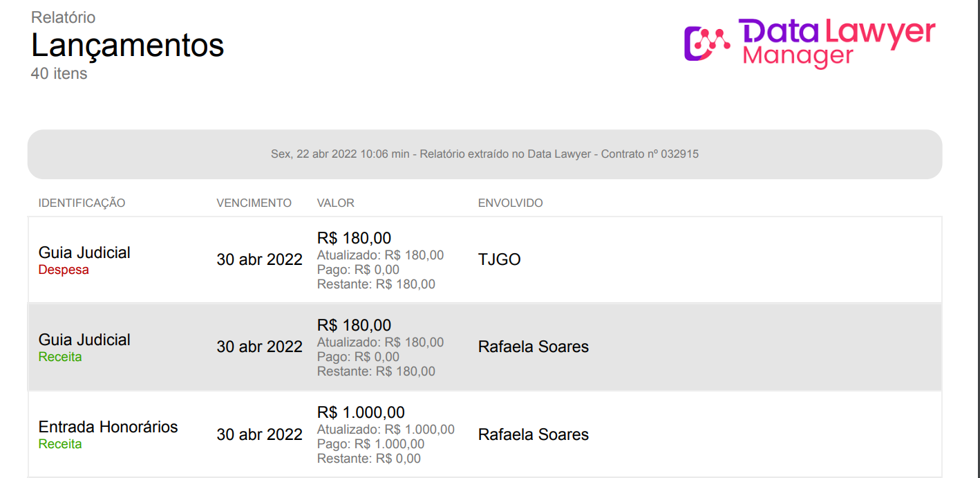Click the Lançamentos report heading
The height and width of the screenshot is (478, 980).
tap(128, 46)
